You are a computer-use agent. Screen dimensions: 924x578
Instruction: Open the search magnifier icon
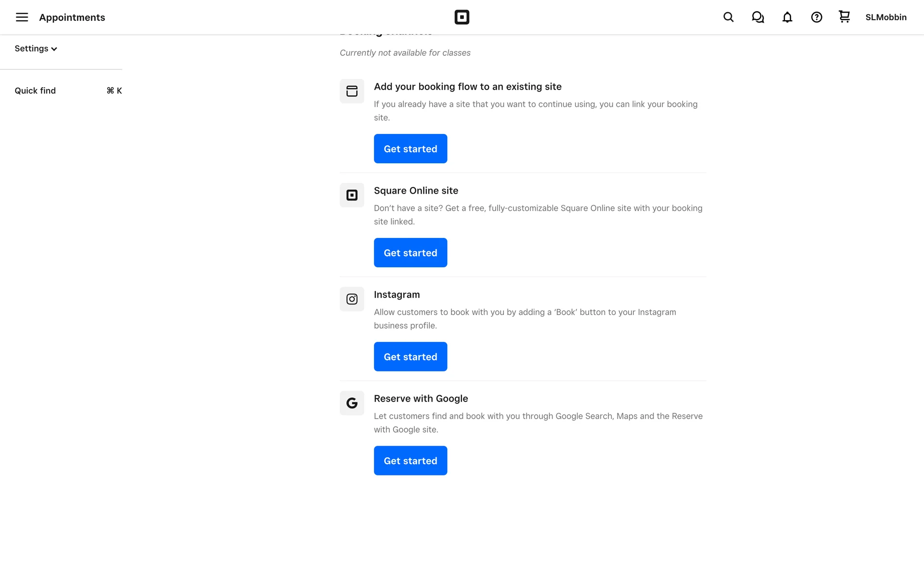(x=728, y=17)
